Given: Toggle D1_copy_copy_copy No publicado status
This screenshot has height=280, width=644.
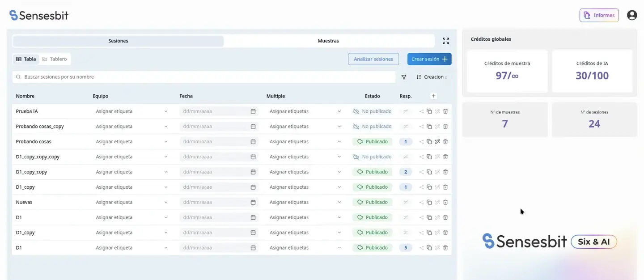Looking at the screenshot, I should point(373,157).
